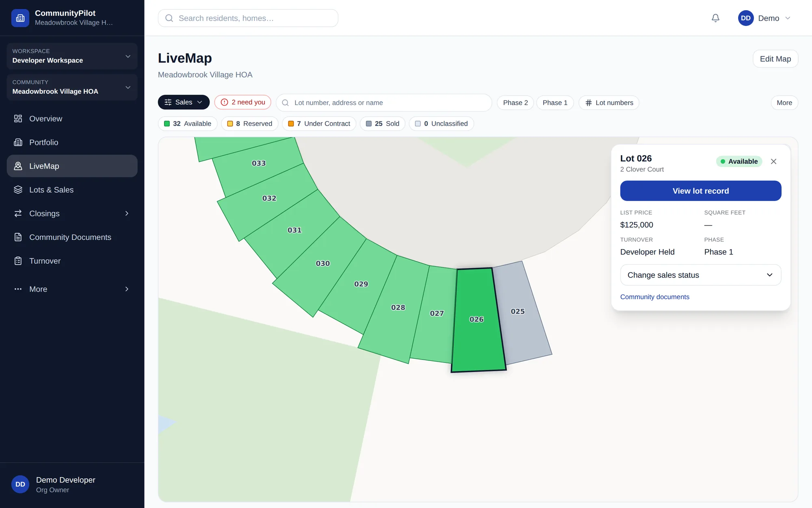The width and height of the screenshot is (812, 508).
Task: Click the Edit Map button
Action: click(775, 59)
